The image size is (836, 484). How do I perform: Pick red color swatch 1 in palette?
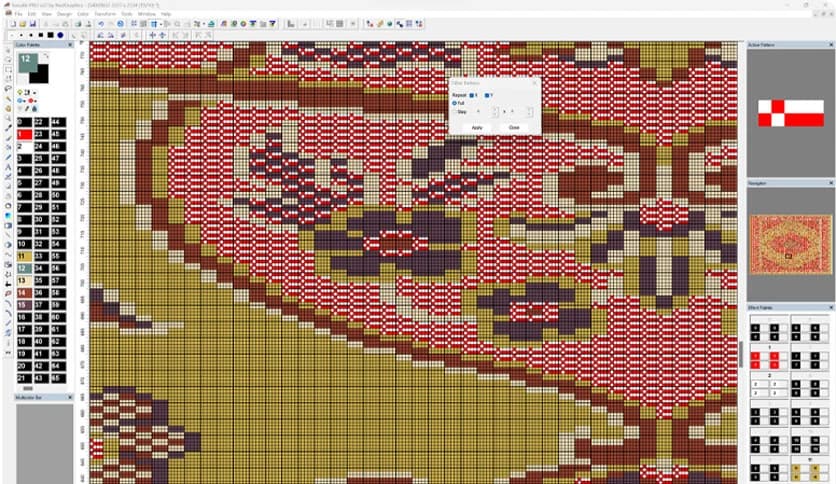(x=25, y=134)
